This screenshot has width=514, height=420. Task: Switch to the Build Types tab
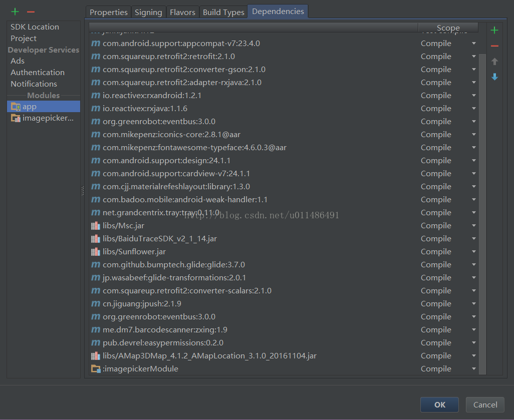pos(223,12)
